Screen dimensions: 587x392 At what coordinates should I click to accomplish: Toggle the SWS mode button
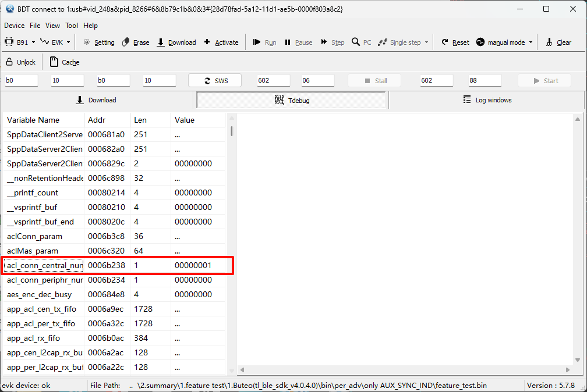pyautogui.click(x=214, y=80)
